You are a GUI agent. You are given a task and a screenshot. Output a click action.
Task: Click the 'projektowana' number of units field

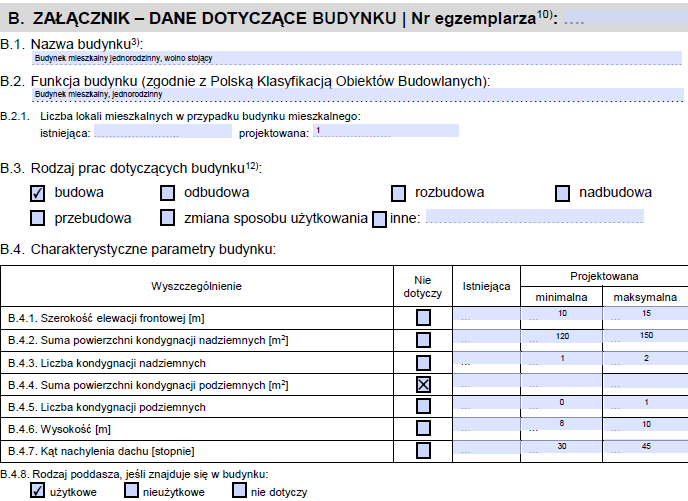point(385,131)
